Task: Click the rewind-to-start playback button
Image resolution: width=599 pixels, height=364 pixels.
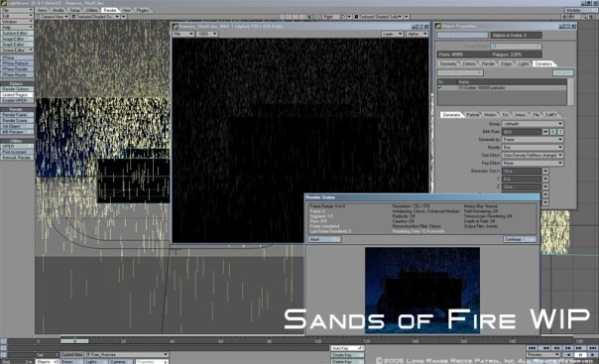Action: click(532, 348)
